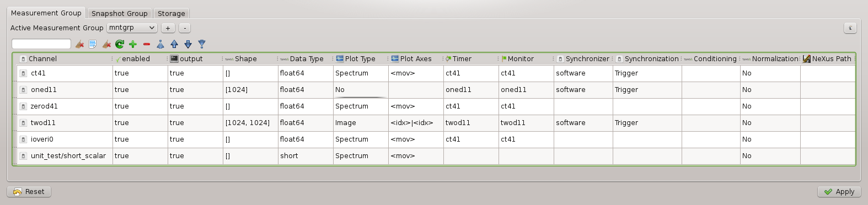Click the NeXus Path header icon
The width and height of the screenshot is (868, 205).
pos(807,58)
